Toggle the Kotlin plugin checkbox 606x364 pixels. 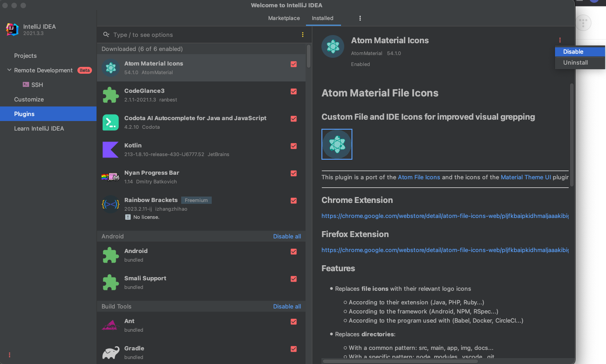[x=294, y=146]
